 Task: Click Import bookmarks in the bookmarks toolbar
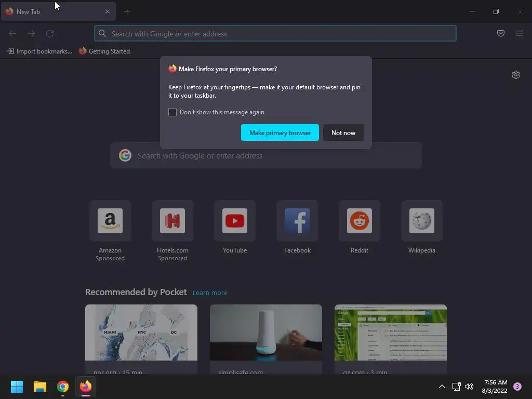click(x=39, y=51)
